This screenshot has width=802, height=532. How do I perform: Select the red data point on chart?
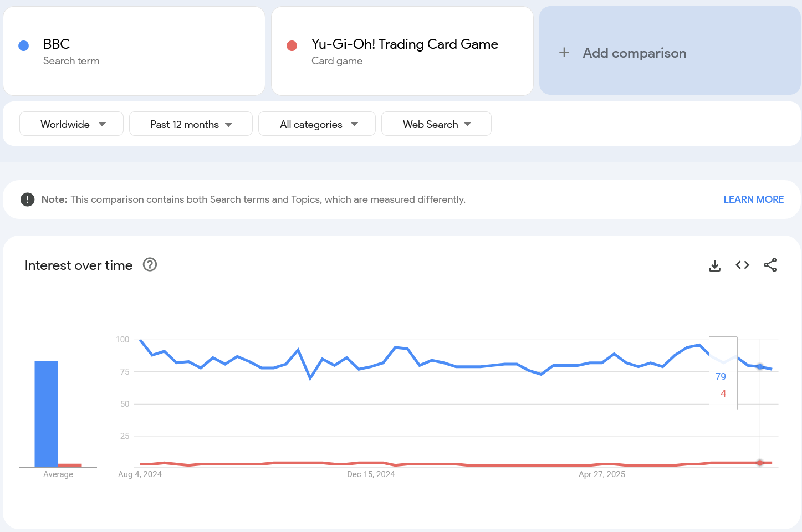pos(760,463)
